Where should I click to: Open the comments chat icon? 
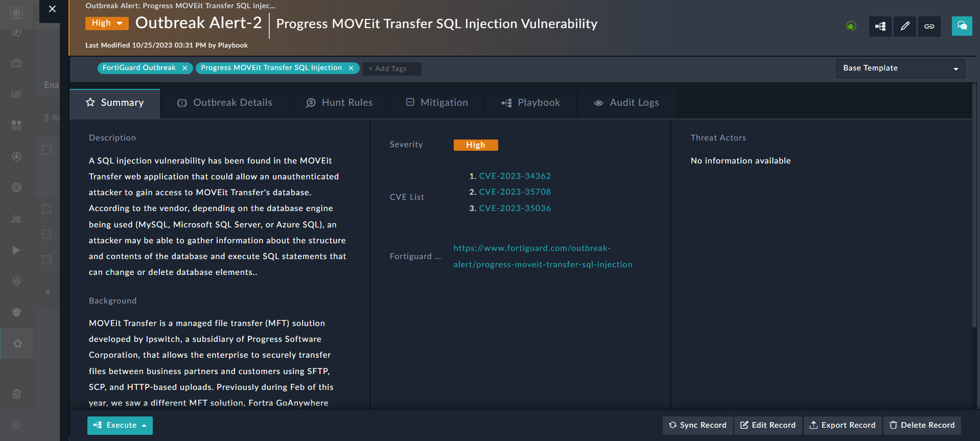pyautogui.click(x=962, y=26)
